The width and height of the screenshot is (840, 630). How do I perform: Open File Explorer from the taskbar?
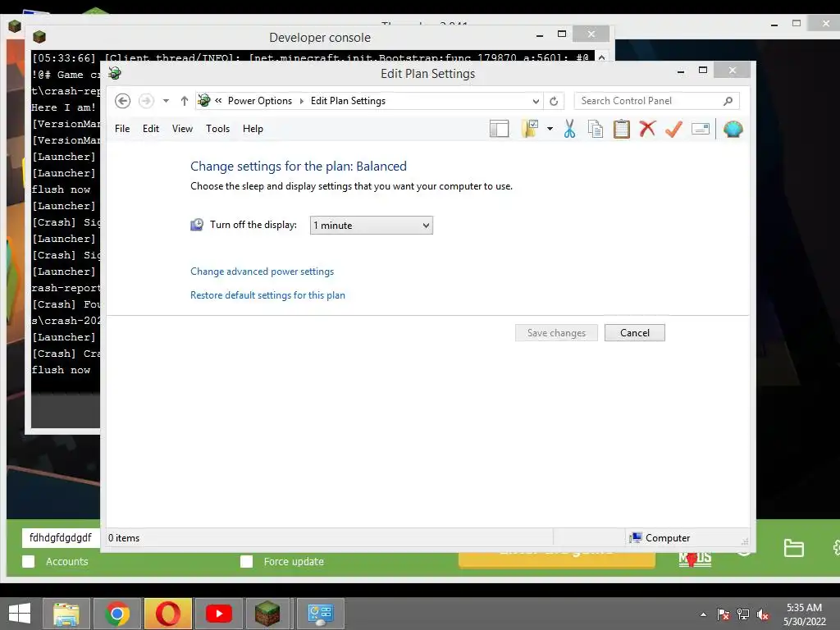tap(66, 614)
